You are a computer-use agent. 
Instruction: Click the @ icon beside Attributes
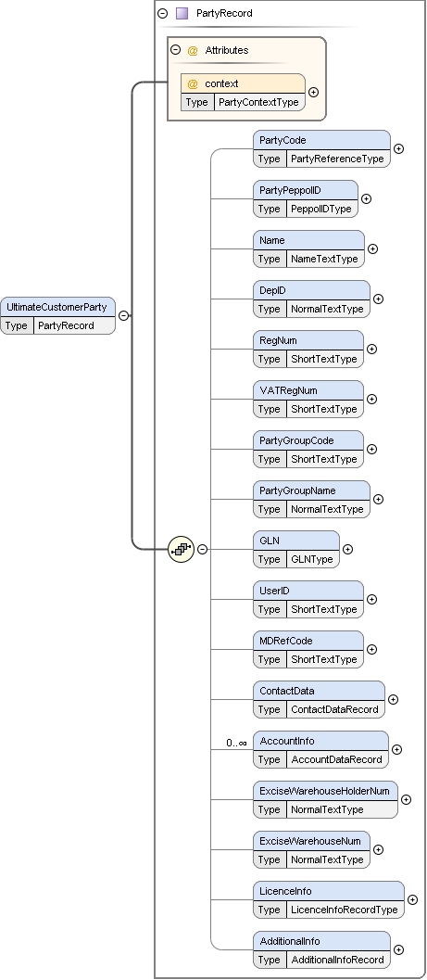point(193,51)
